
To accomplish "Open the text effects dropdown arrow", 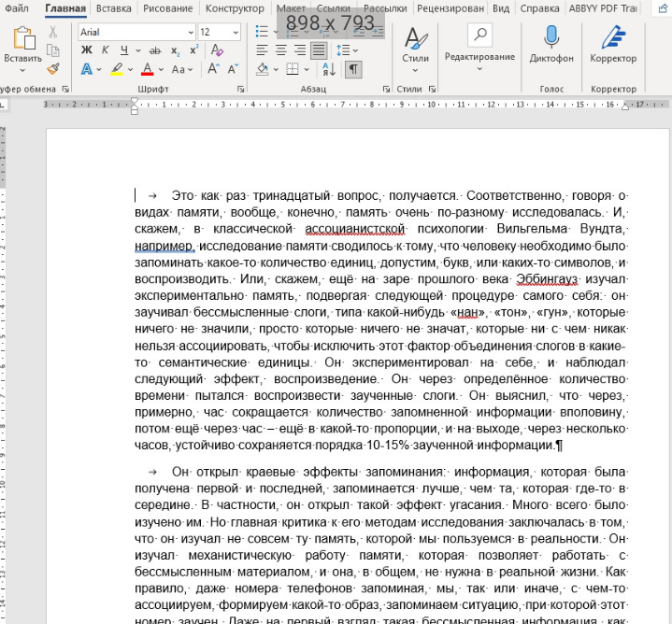I will tap(99, 69).
